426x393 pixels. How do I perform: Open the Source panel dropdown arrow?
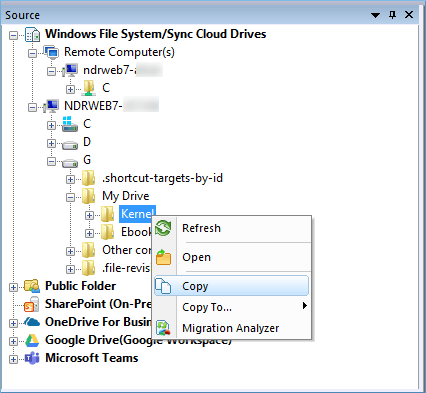coord(375,15)
